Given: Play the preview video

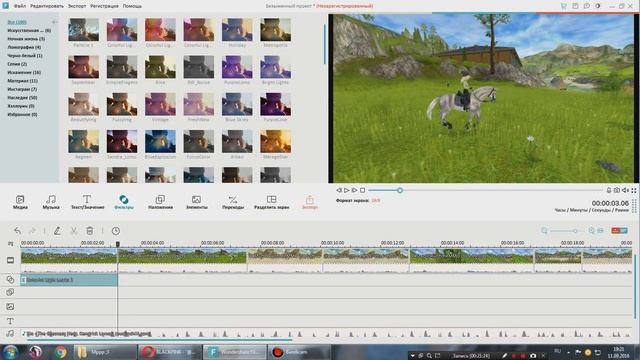Looking at the screenshot, I should 347,190.
